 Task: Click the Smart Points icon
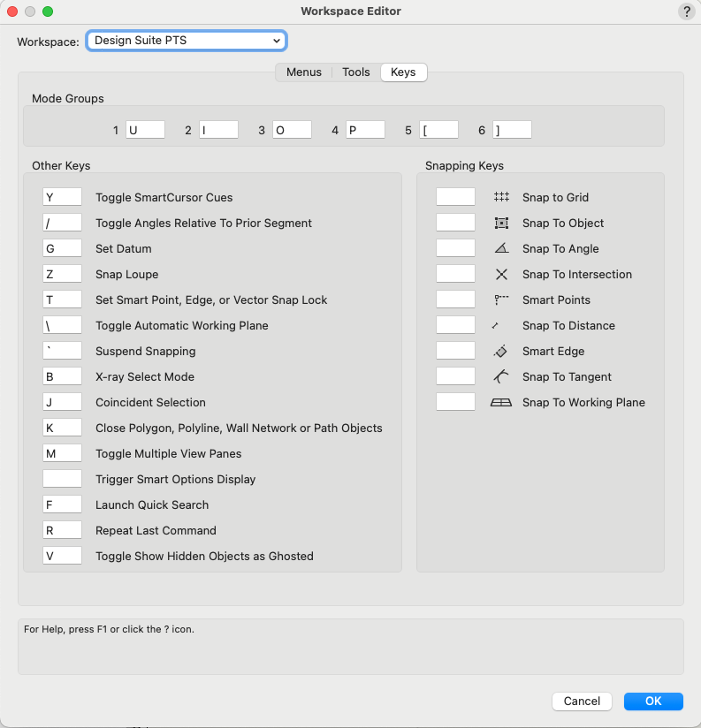(x=502, y=300)
